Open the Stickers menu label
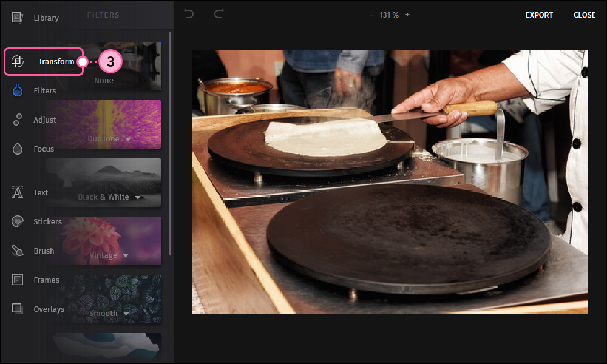Image resolution: width=607 pixels, height=364 pixels. click(47, 221)
